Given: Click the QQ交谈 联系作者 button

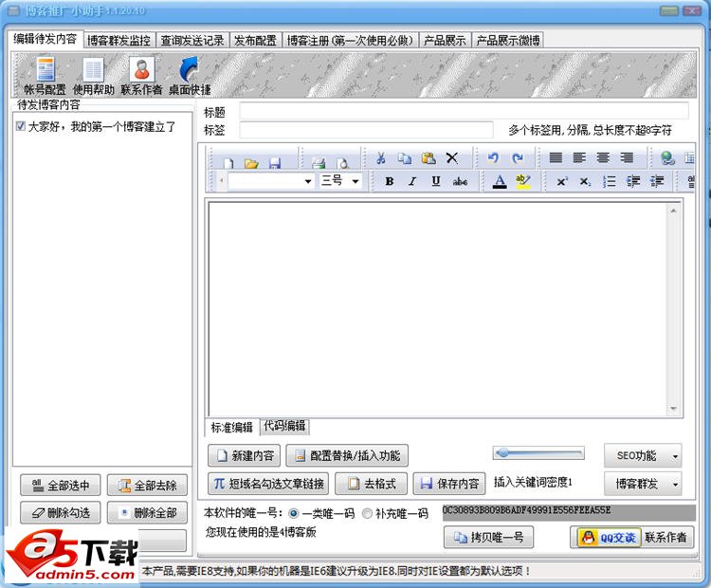Looking at the screenshot, I should 632,537.
